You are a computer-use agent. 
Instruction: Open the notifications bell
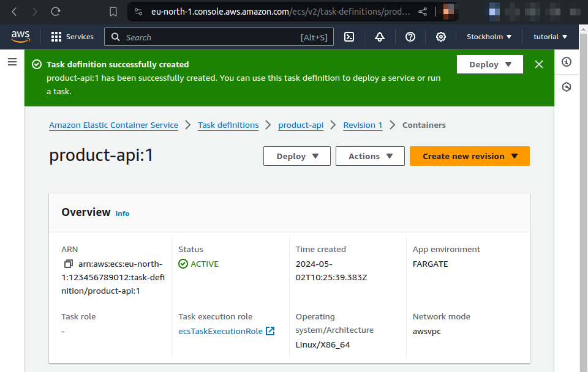(x=380, y=37)
